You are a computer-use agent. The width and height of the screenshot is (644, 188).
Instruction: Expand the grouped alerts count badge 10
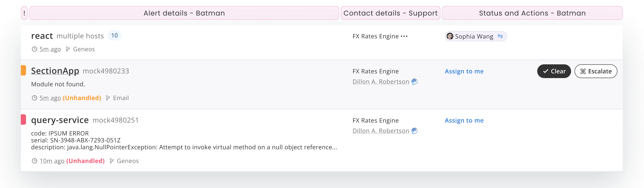click(115, 35)
